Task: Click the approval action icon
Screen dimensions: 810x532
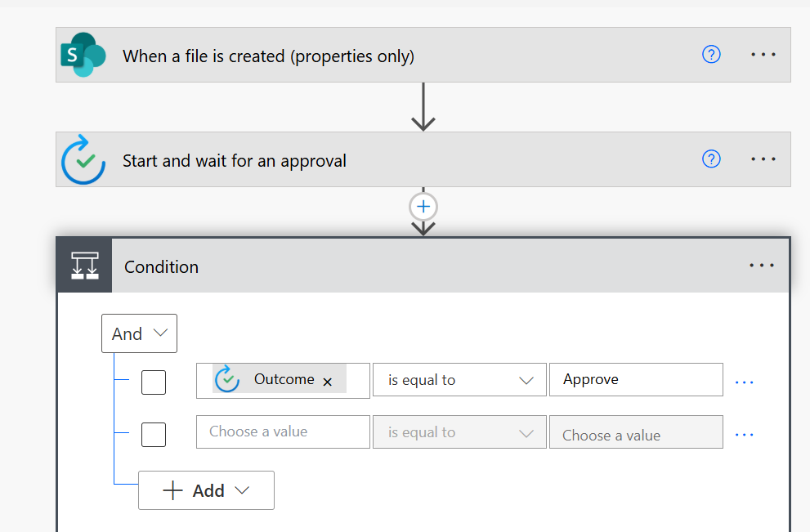Action: tap(83, 159)
